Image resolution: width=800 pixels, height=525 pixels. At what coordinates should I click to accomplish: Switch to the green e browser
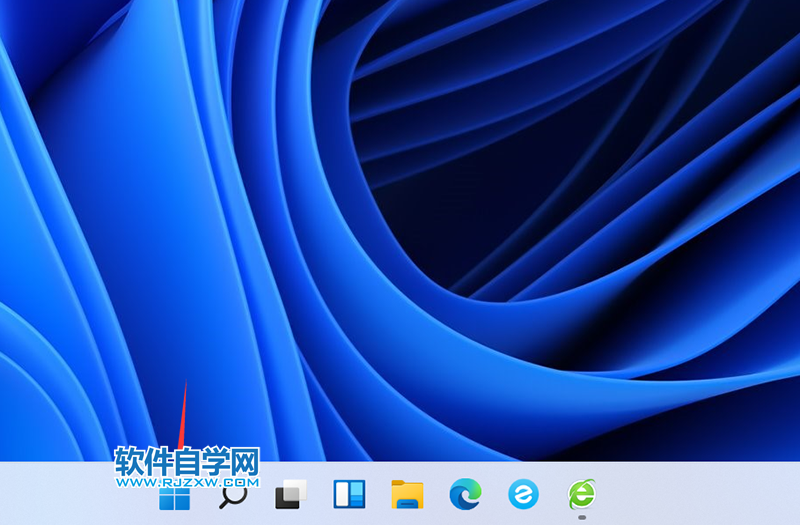[581, 493]
